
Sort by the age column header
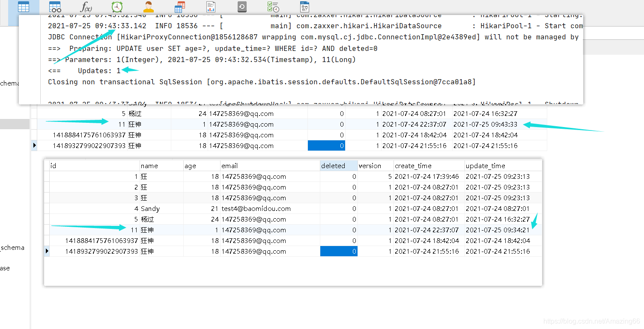pos(202,166)
